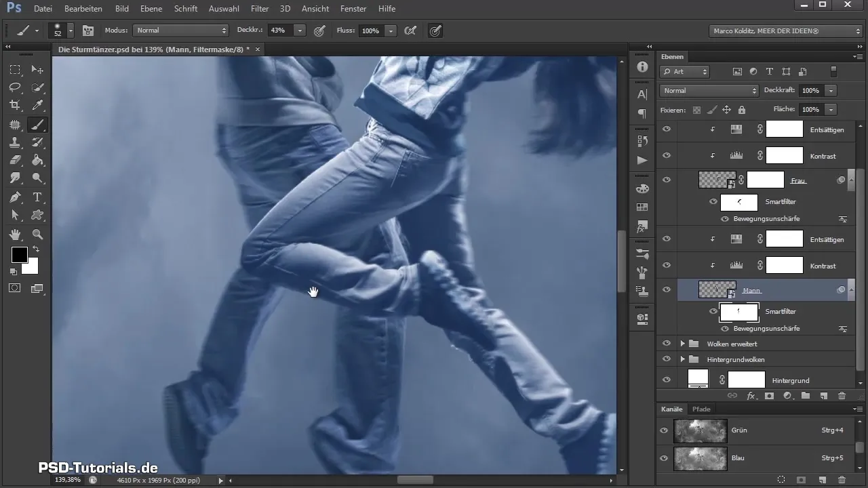Screen dimensions: 868x488
Task: Open the Deckkr. opacity dropdown arrow
Action: (x=300, y=30)
